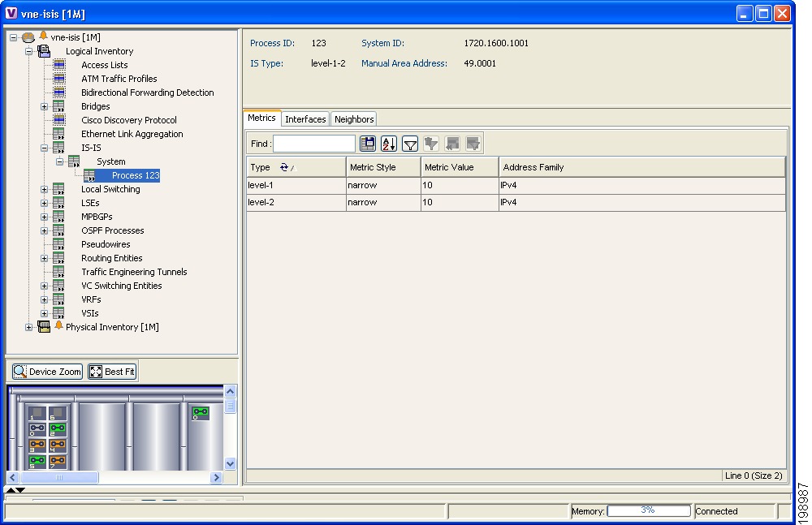
Task: Expand the Local Switching node
Action: [x=45, y=190]
